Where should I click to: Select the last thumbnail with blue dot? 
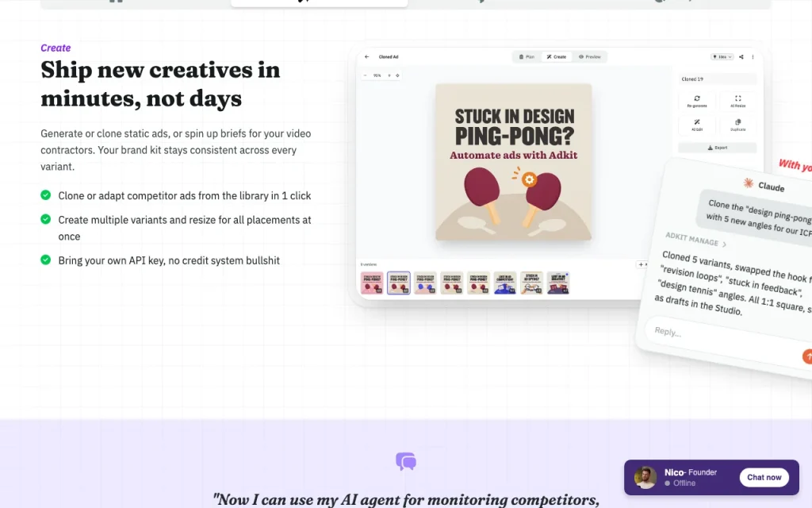pos(558,283)
